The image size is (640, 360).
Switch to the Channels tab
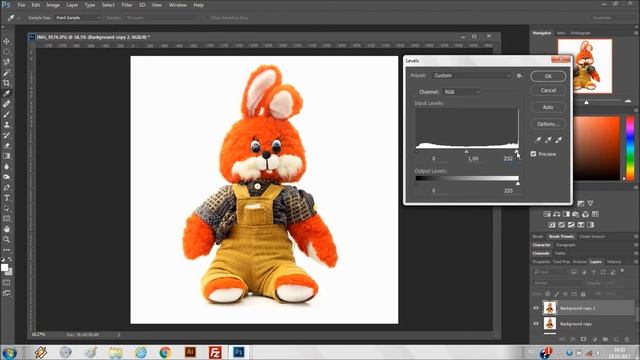541,253
